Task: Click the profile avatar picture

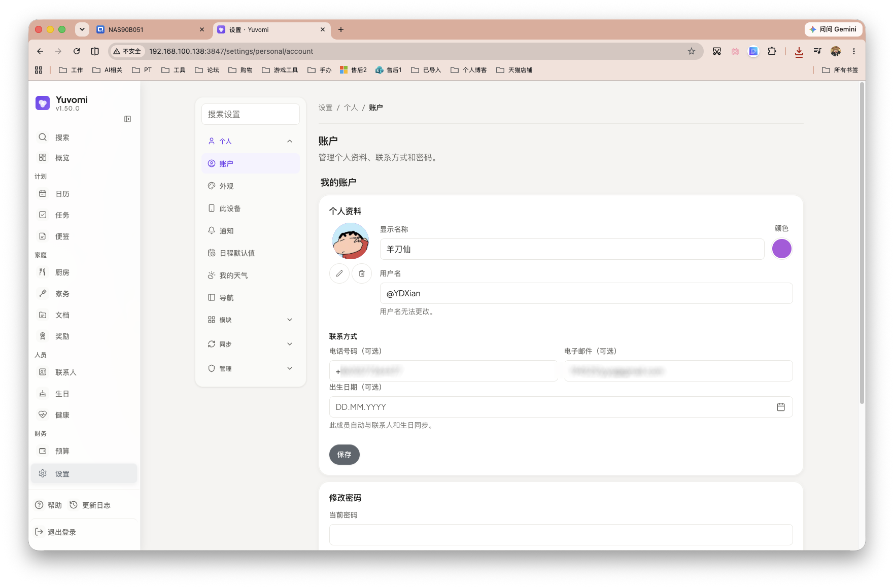Action: point(351,241)
